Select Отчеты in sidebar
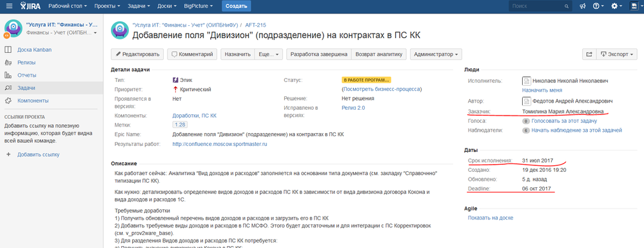 pyautogui.click(x=26, y=76)
